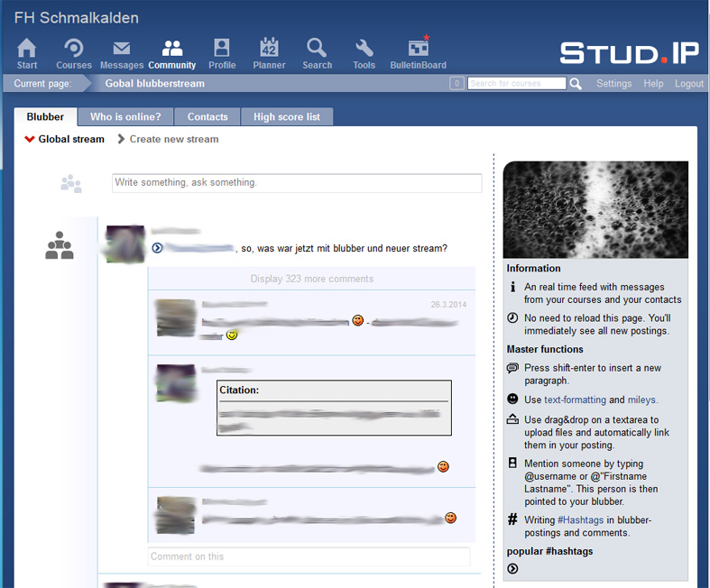Focus the Comment on this field
The width and height of the screenshot is (710, 588).
coord(309,556)
